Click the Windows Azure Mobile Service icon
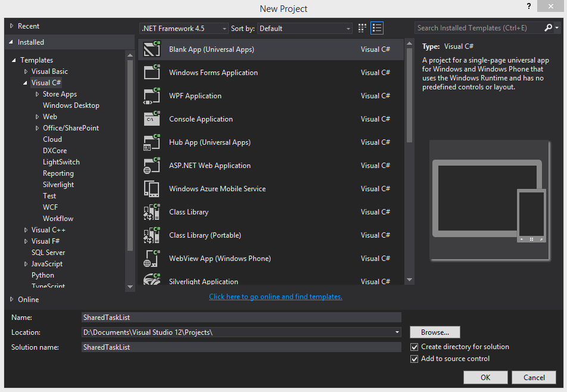The height and width of the screenshot is (392, 567). point(152,189)
